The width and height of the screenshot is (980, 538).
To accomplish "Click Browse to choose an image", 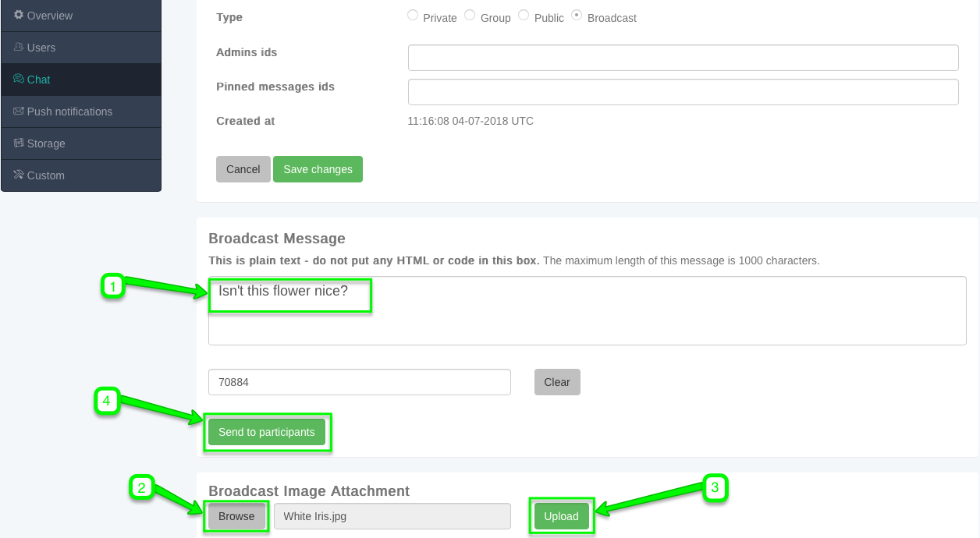I will coord(236,516).
